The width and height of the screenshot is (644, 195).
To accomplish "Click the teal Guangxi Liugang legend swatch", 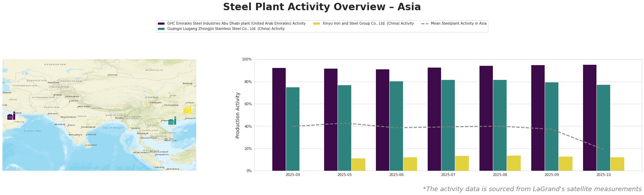I will (161, 29).
